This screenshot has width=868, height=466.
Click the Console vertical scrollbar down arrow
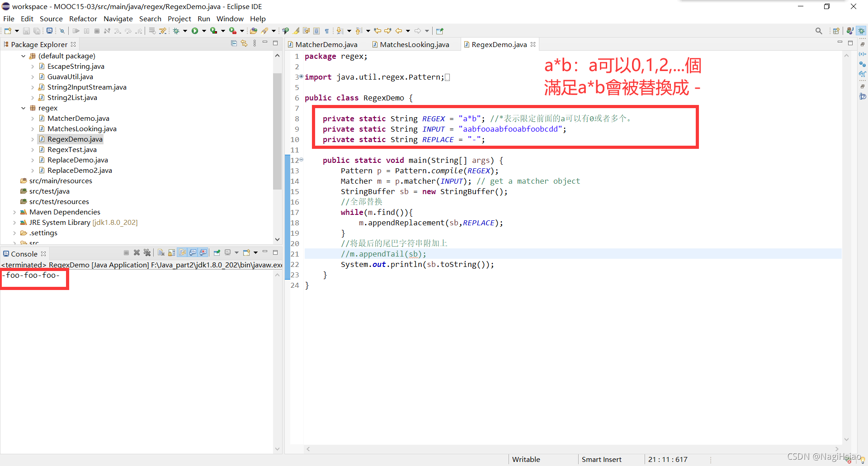(277, 449)
